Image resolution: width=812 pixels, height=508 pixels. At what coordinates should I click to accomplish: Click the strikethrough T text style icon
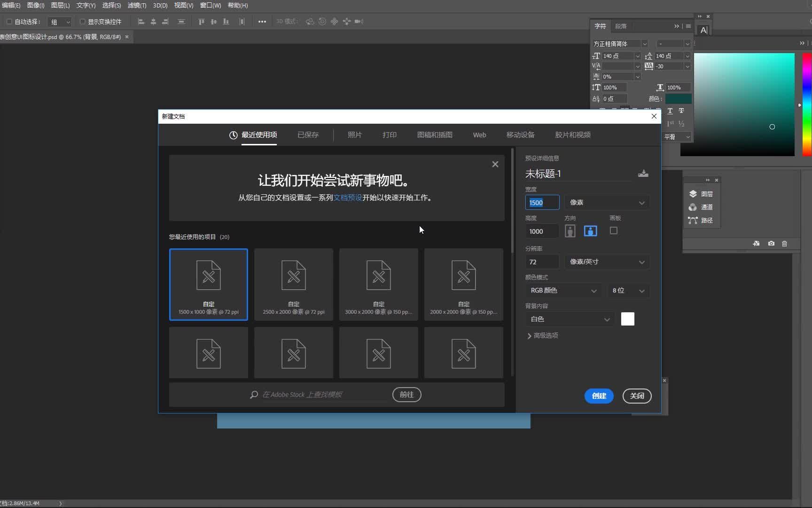(681, 111)
